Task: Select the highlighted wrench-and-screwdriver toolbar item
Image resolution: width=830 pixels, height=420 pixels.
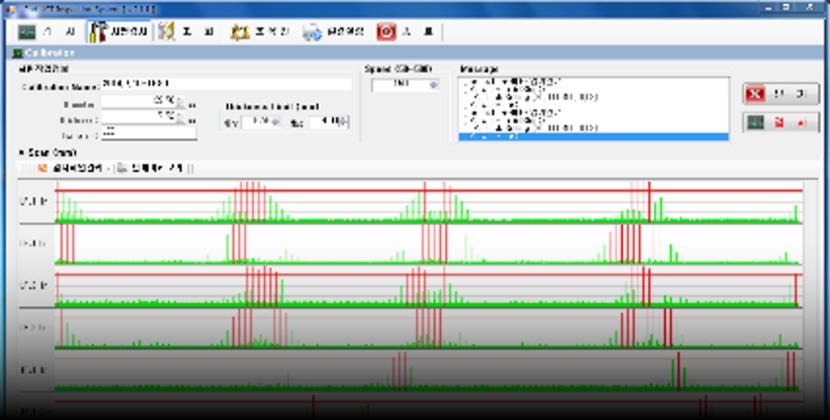Action: [x=119, y=32]
